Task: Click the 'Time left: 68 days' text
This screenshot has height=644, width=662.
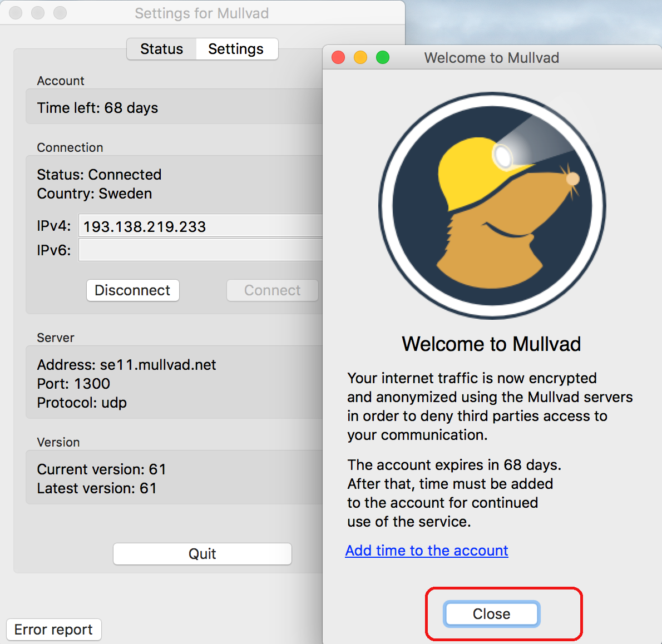Action: tap(97, 108)
